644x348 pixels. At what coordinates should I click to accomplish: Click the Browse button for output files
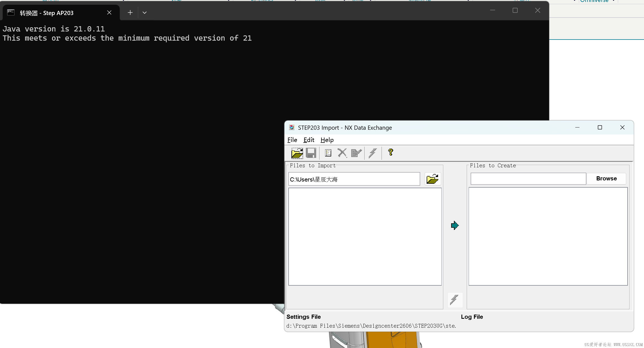pyautogui.click(x=606, y=178)
